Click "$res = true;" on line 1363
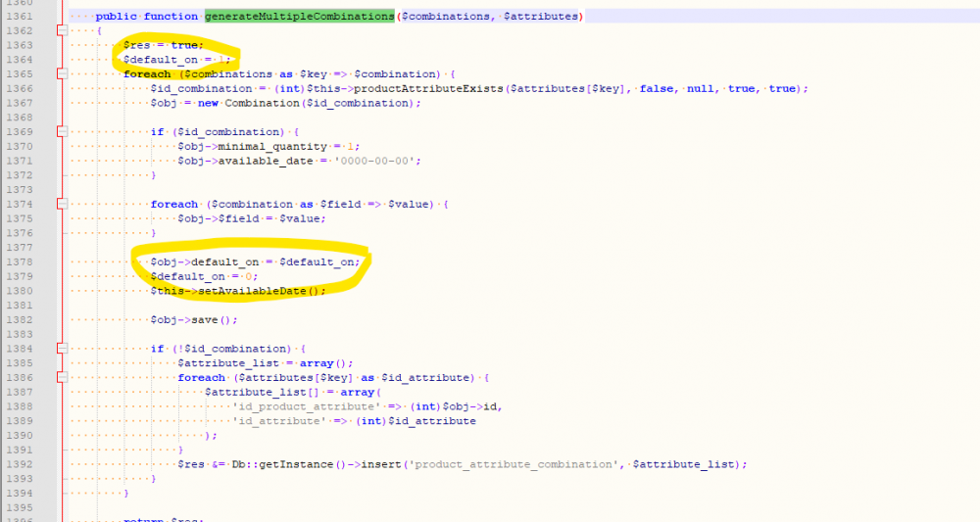The image size is (980, 522). [x=163, y=45]
